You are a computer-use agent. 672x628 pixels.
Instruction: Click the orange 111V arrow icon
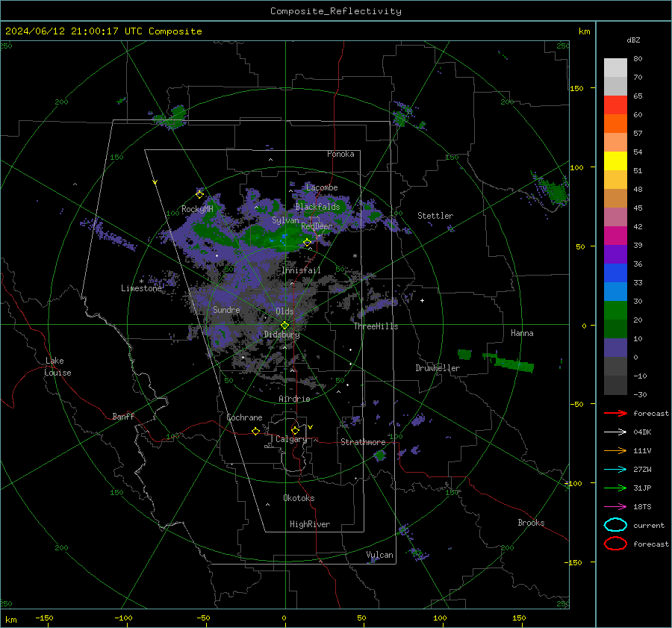pyautogui.click(x=615, y=450)
